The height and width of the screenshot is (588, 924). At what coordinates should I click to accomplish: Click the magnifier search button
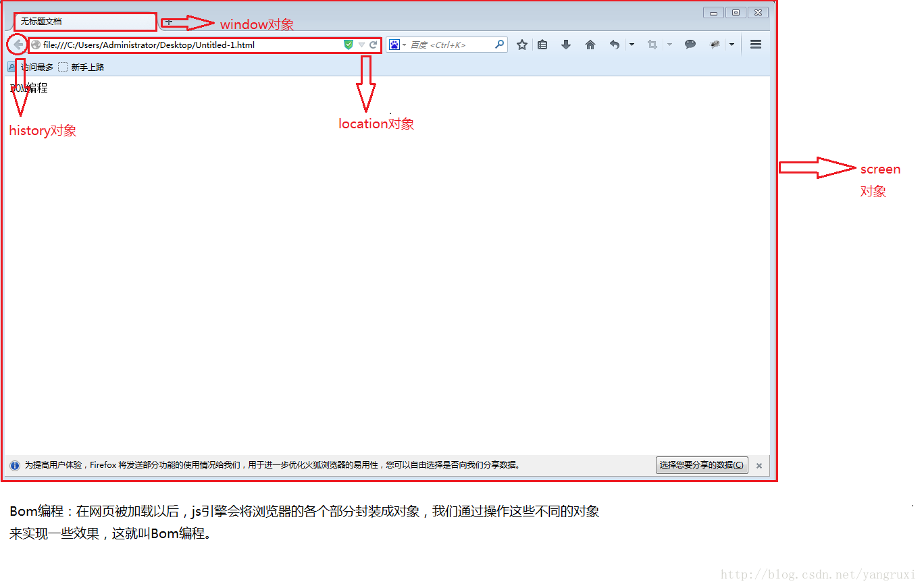coord(500,45)
